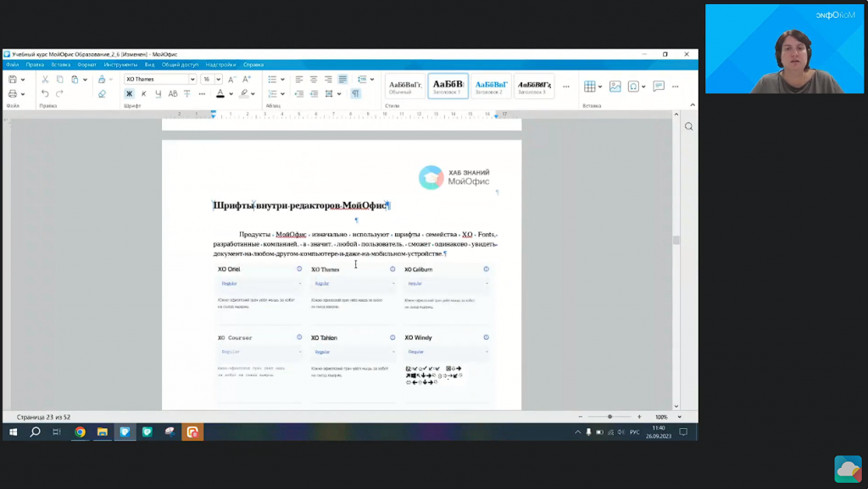The height and width of the screenshot is (489, 868).
Task: Click the All caps AB icon
Action: click(x=173, y=93)
